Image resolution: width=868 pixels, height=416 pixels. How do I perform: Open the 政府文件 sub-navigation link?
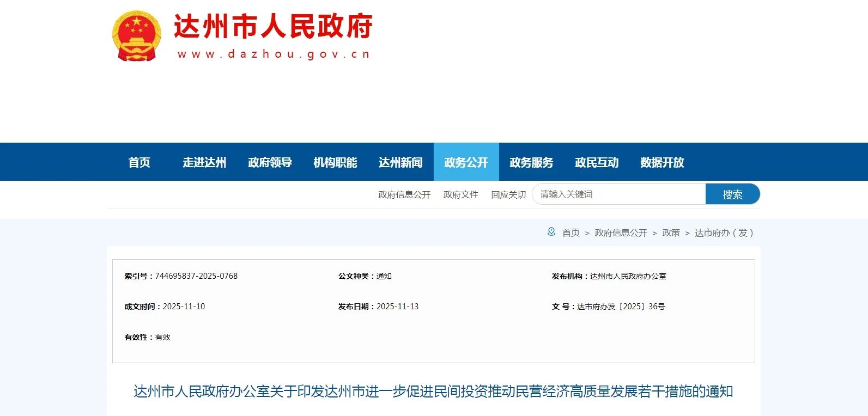pos(460,194)
